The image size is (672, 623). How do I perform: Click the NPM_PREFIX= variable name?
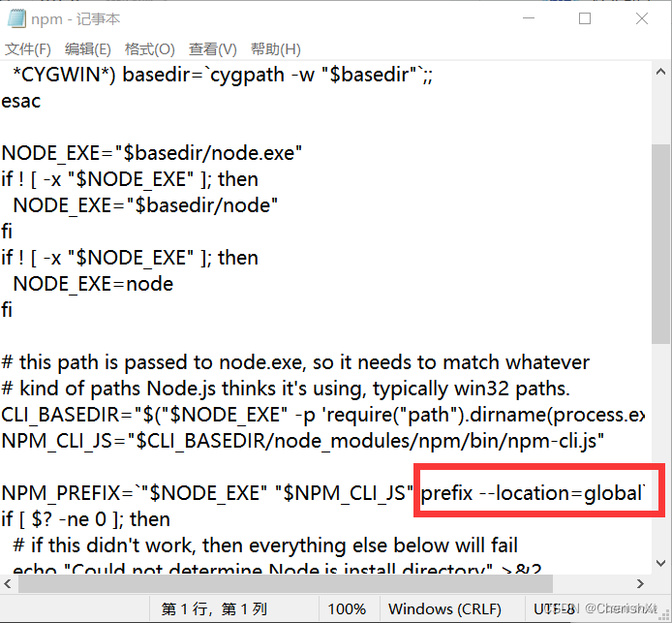tap(68, 493)
